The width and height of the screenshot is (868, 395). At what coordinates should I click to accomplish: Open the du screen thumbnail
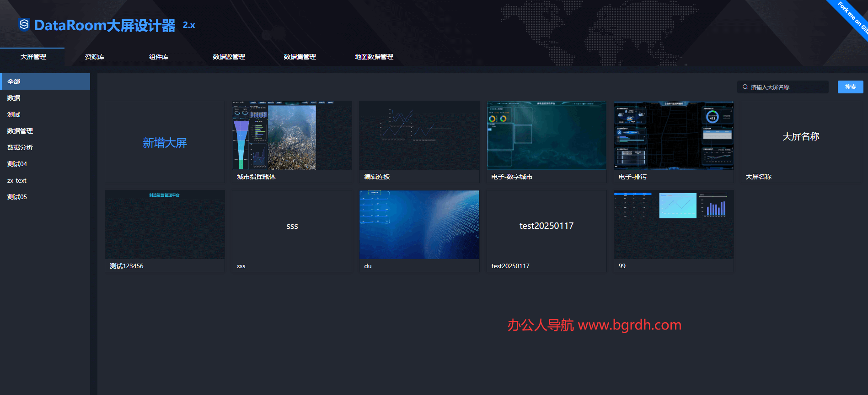tap(419, 225)
